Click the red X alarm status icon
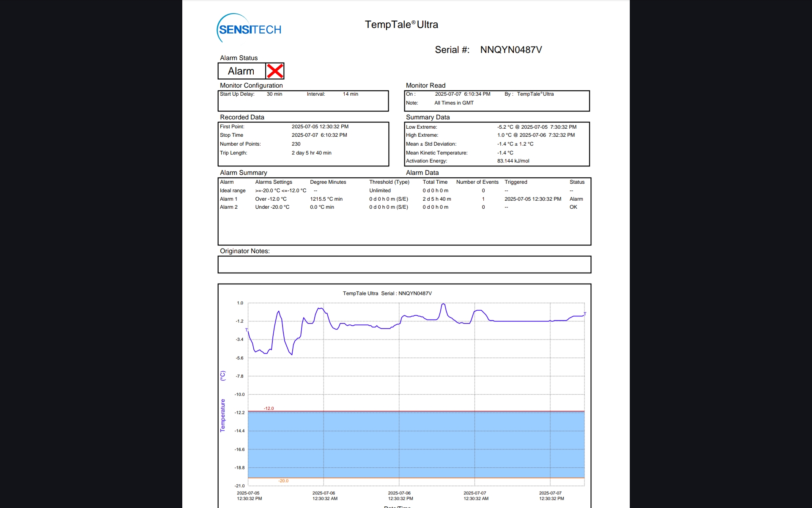This screenshot has height=508, width=812. coord(275,71)
